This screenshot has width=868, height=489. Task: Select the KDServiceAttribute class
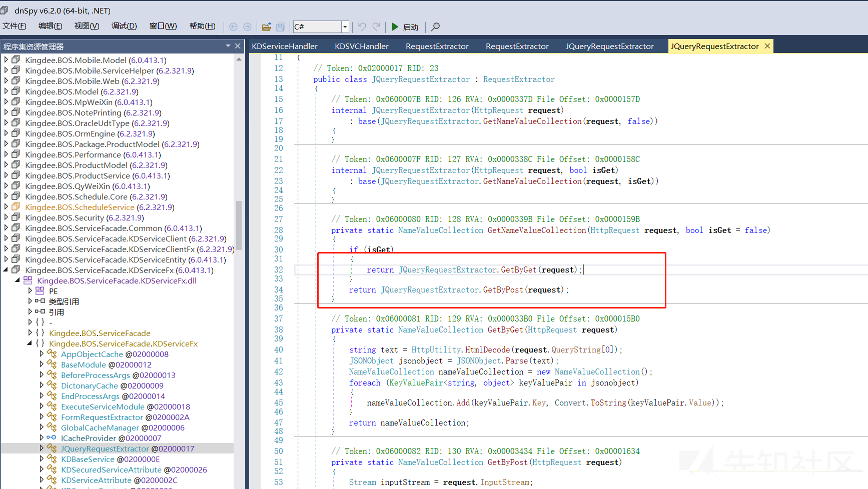pyautogui.click(x=119, y=480)
